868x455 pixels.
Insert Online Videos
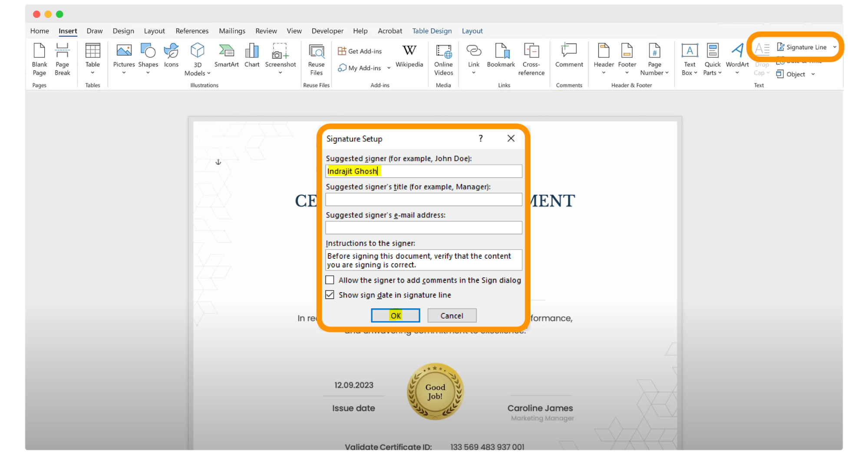tap(443, 59)
